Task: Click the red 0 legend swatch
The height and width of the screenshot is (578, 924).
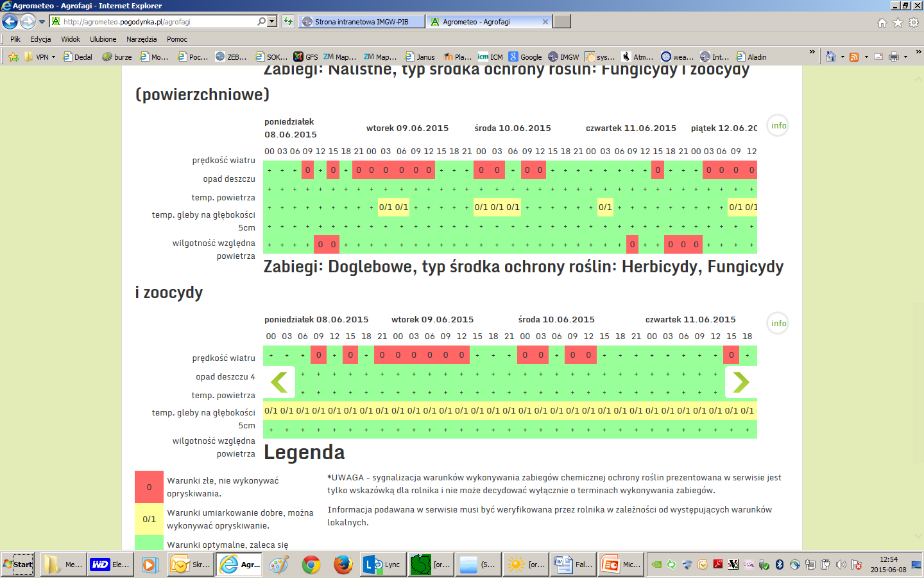Action: pyautogui.click(x=149, y=487)
